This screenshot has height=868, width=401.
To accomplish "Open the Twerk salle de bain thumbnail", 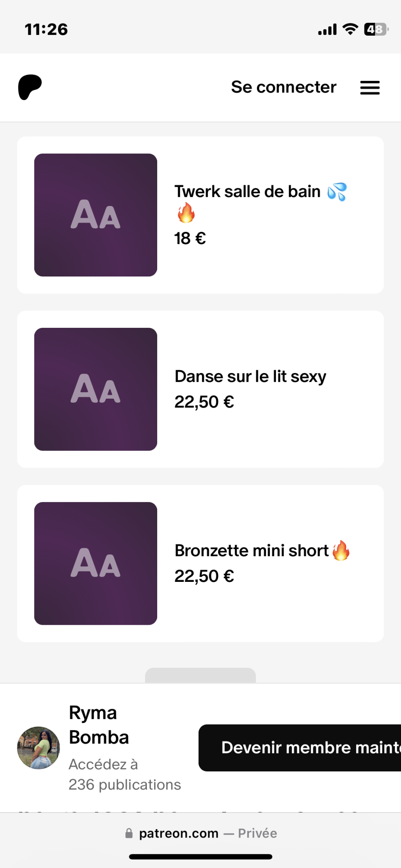I will (x=95, y=215).
